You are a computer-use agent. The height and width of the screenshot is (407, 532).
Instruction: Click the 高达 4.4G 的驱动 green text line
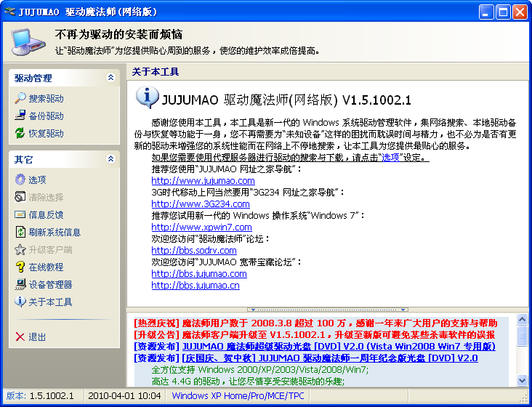pyautogui.click(x=248, y=382)
